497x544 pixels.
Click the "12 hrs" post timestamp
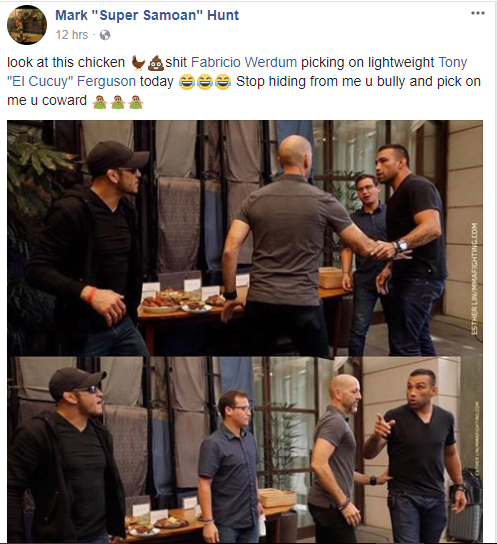pos(72,35)
